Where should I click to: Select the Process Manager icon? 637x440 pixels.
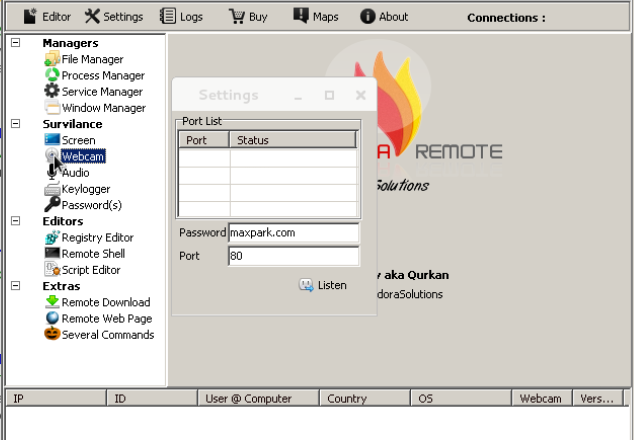coord(52,76)
